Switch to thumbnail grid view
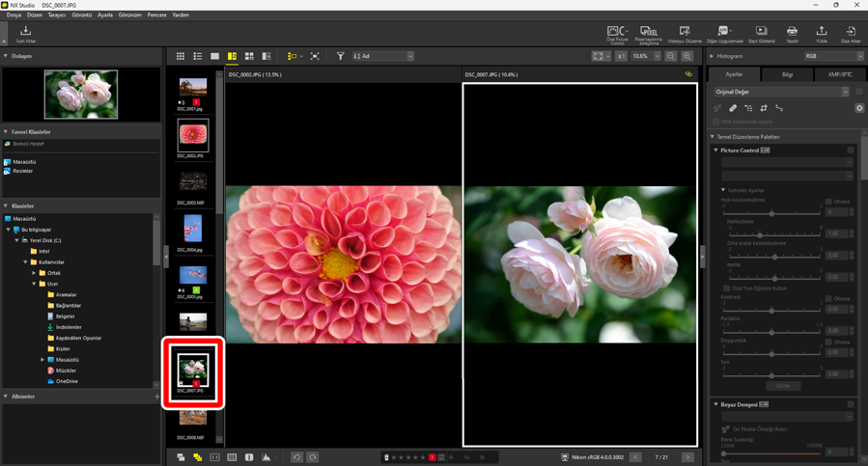The width and height of the screenshot is (868, 466). (181, 57)
